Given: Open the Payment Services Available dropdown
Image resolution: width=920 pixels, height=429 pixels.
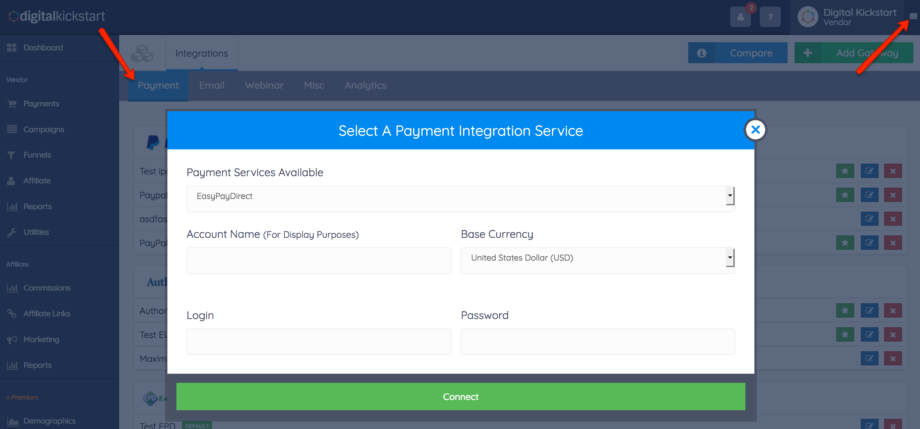Looking at the screenshot, I should pyautogui.click(x=461, y=197).
